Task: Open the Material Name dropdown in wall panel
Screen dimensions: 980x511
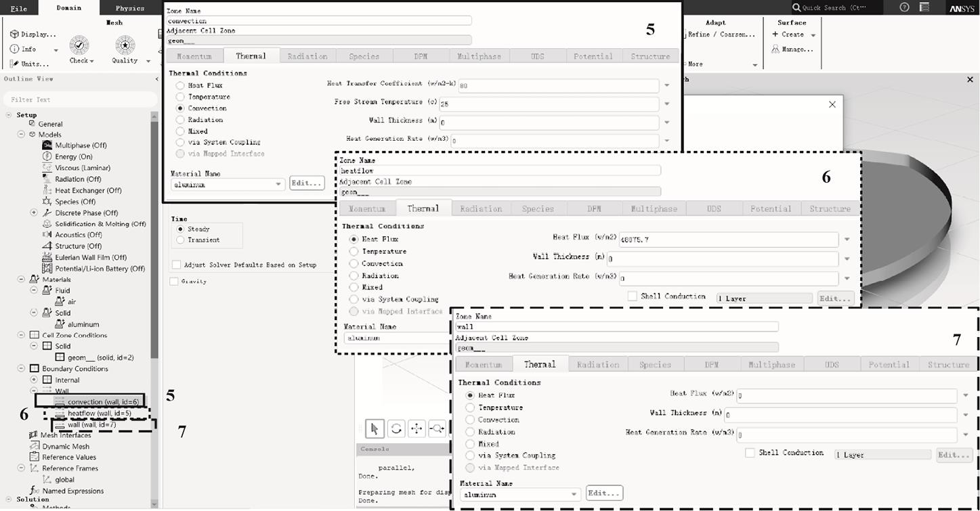Action: tap(574, 494)
